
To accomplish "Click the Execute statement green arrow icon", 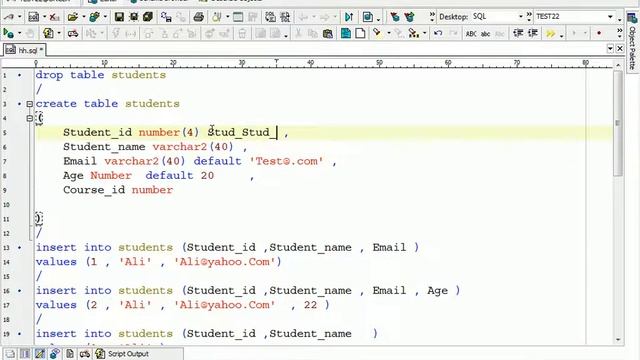I will [8, 33].
